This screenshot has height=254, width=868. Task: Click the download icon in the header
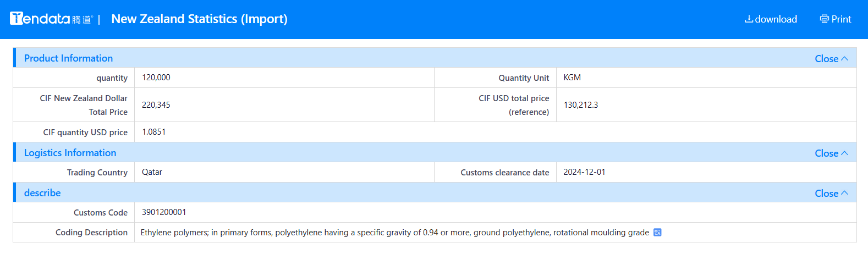[x=749, y=19]
